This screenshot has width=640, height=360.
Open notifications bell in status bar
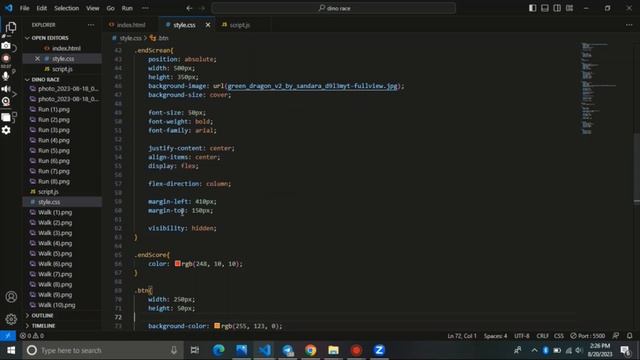[629, 336]
